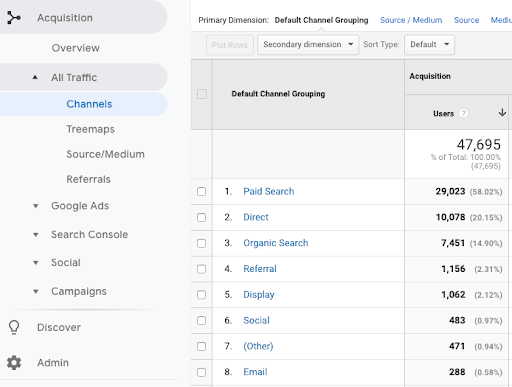Open the Secondary dimension dropdown

tap(308, 45)
